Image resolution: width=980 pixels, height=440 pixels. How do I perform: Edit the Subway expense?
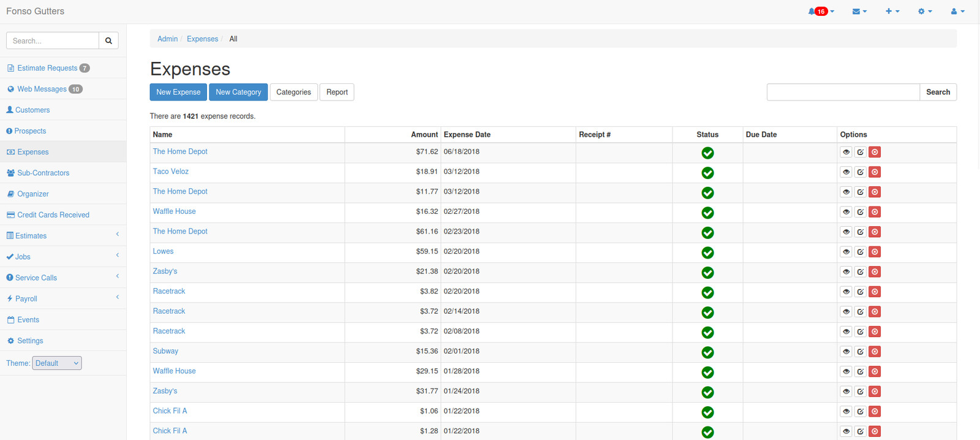point(861,352)
